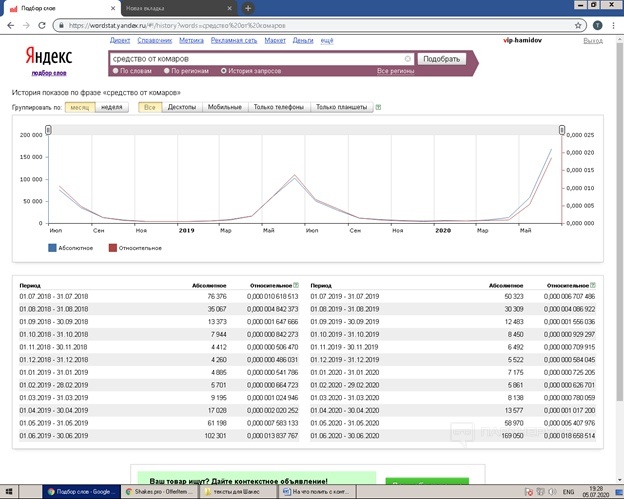
Task: Click the search field with 'средство от комаров'
Action: coord(260,59)
